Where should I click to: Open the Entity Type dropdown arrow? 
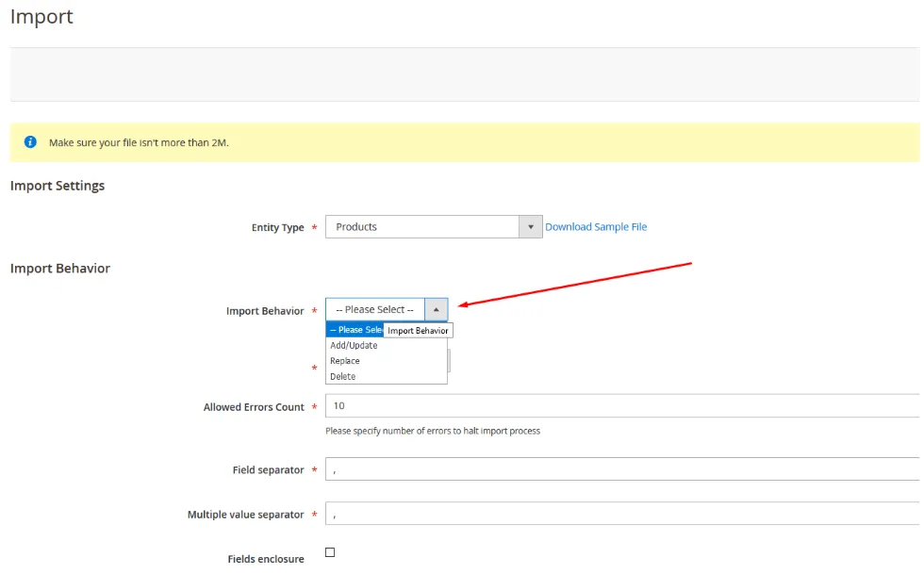530,226
